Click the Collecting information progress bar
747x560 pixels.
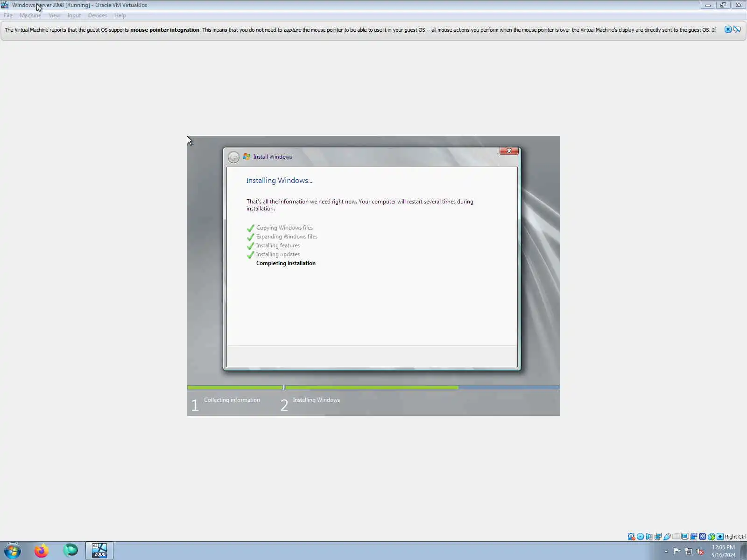(x=235, y=387)
